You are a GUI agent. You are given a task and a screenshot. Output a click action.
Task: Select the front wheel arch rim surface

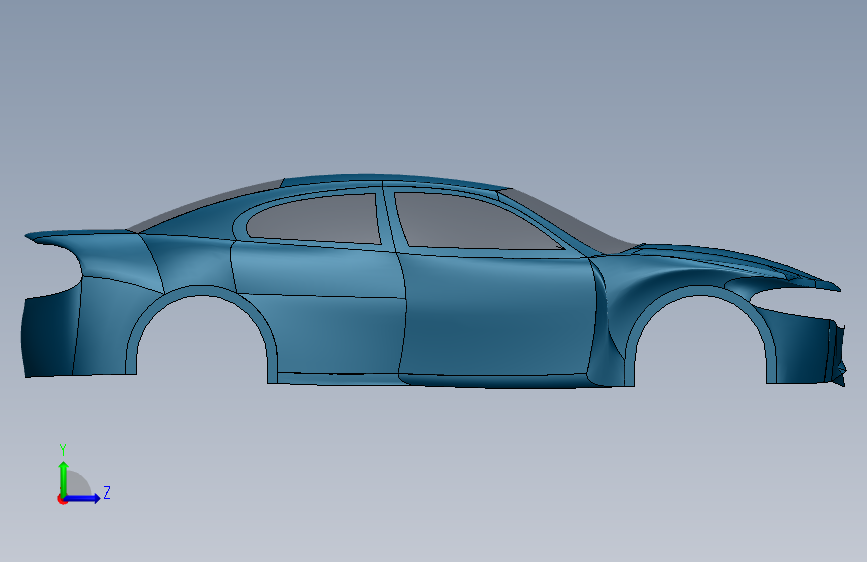click(x=701, y=291)
